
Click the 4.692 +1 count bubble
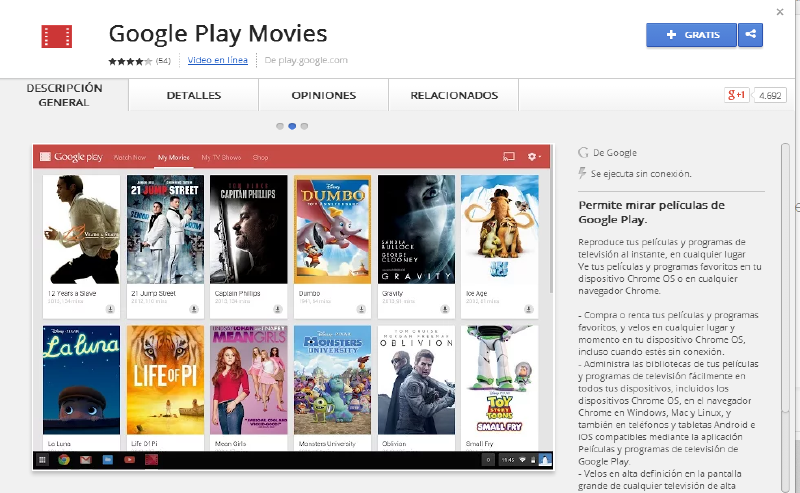tap(769, 95)
